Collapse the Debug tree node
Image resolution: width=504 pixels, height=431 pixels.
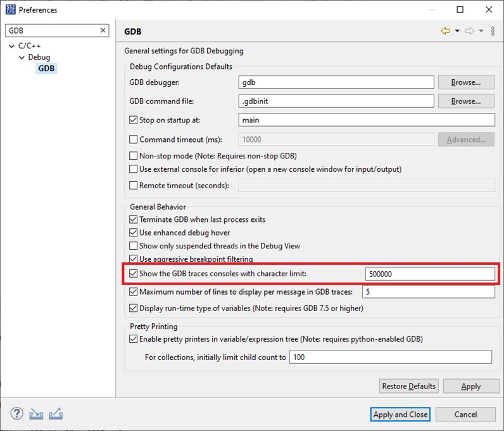point(22,58)
